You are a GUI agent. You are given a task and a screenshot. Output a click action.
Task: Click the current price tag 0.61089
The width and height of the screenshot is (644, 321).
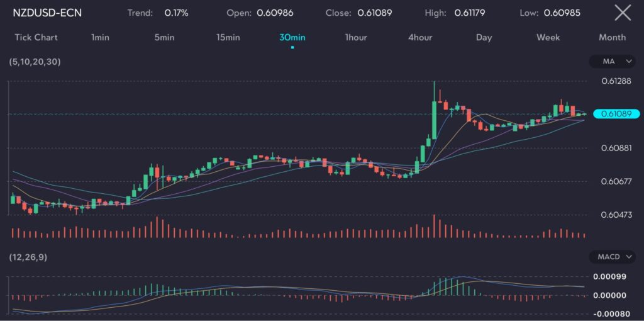pyautogui.click(x=616, y=114)
